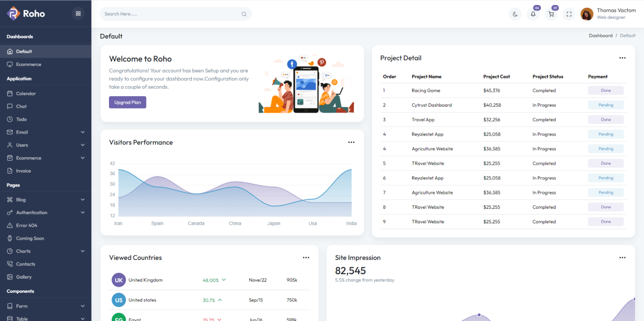Click the Upgrad Plan button
This screenshot has width=644, height=321.
point(127,102)
